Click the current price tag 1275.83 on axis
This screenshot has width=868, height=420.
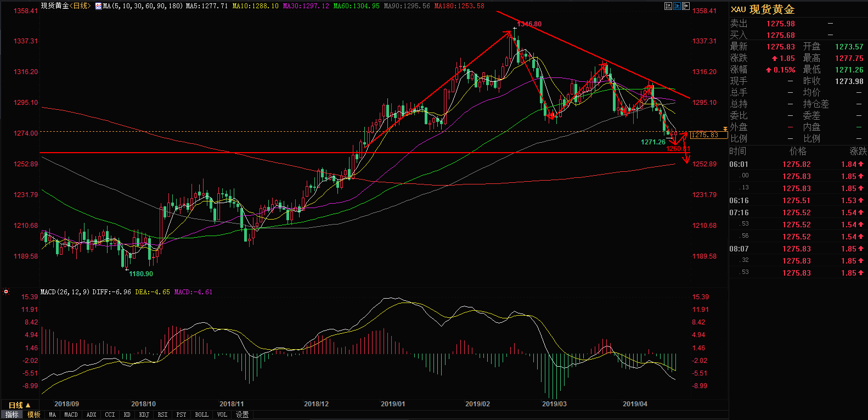pos(708,135)
